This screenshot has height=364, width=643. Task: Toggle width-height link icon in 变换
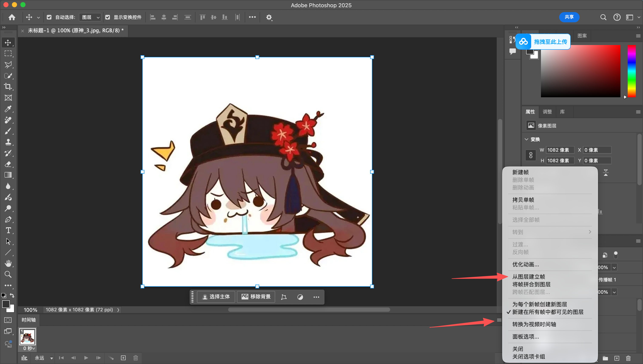pos(531,155)
